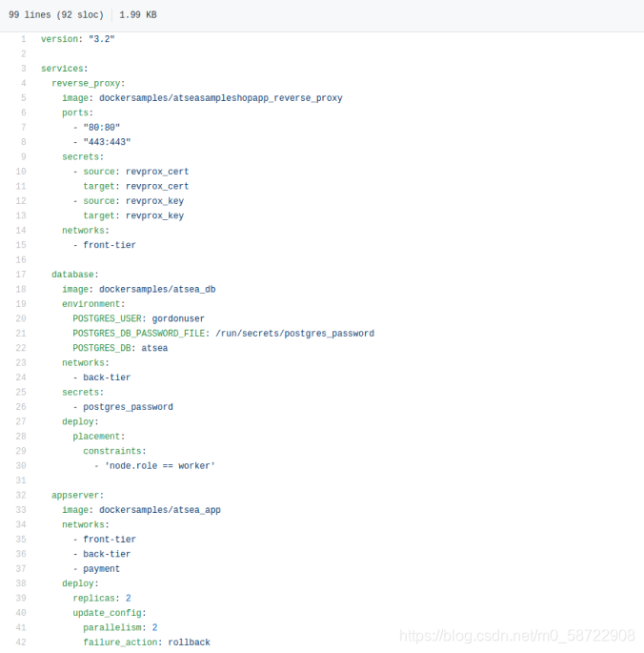The width and height of the screenshot is (644, 653).
Task: Click the "replicas: 2" line
Action: [x=102, y=598]
